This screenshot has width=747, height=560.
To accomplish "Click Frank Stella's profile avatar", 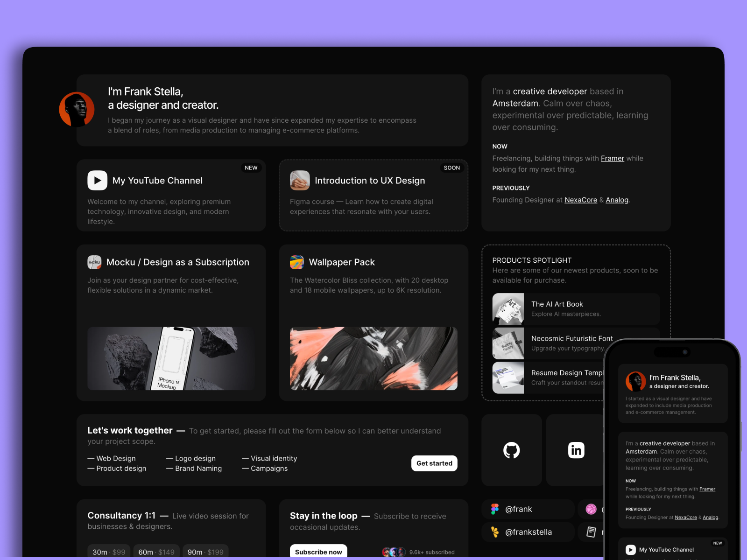I will [77, 110].
